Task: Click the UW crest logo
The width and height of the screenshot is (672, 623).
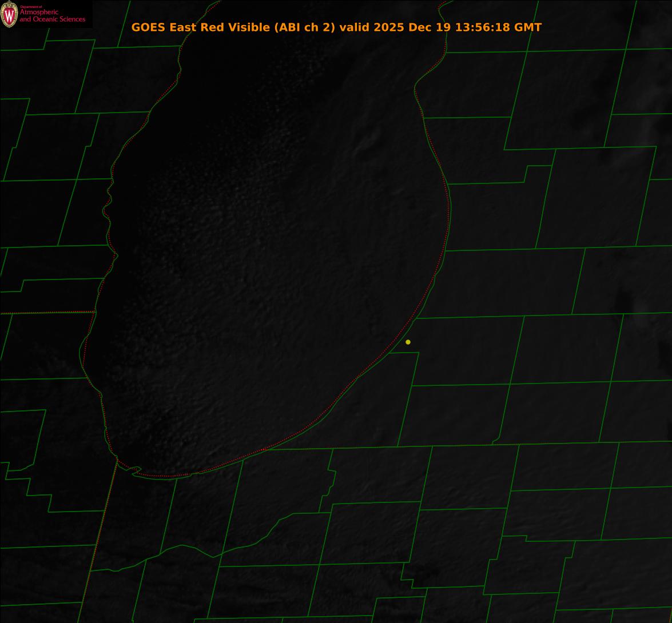Action: point(9,14)
